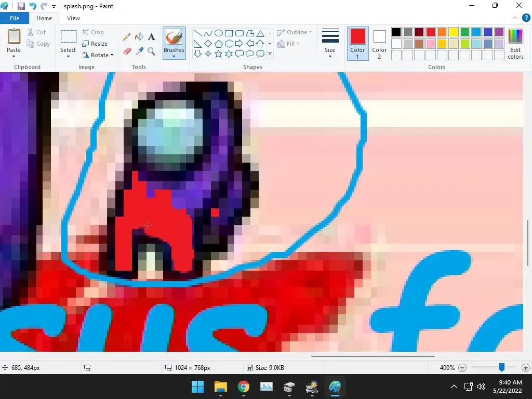Screen dimensions: 532x399
Task: Click the rectangular Select tool button
Action: coord(68,37)
